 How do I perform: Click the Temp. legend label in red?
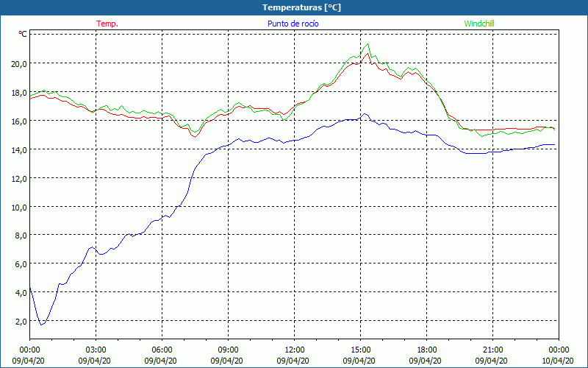coord(107,24)
